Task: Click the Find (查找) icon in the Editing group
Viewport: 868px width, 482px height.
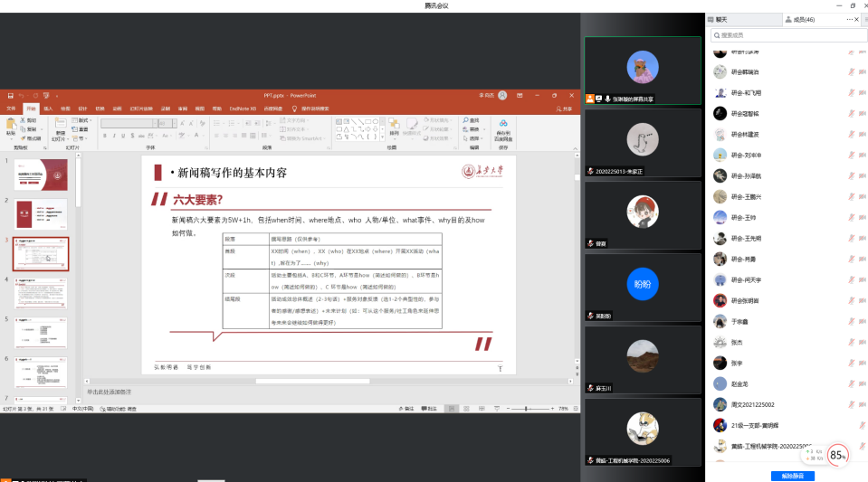Action: 472,119
